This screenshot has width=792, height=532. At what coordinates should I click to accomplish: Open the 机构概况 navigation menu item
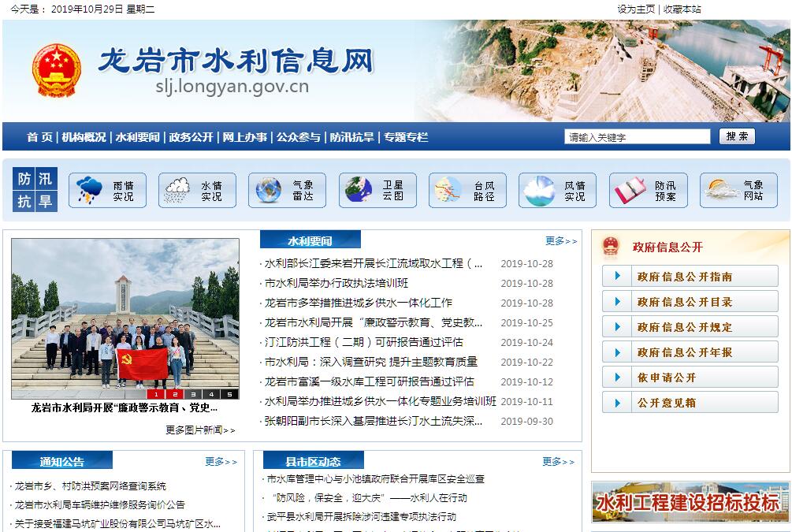(84, 137)
